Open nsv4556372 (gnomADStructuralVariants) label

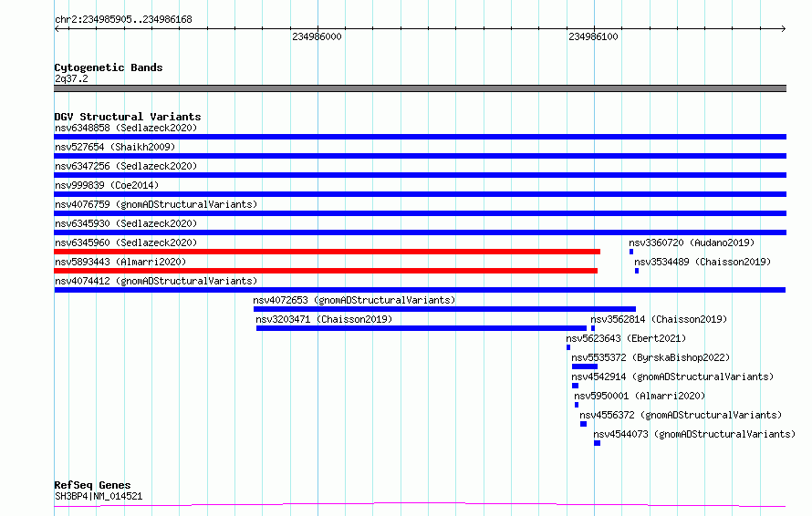click(x=681, y=415)
